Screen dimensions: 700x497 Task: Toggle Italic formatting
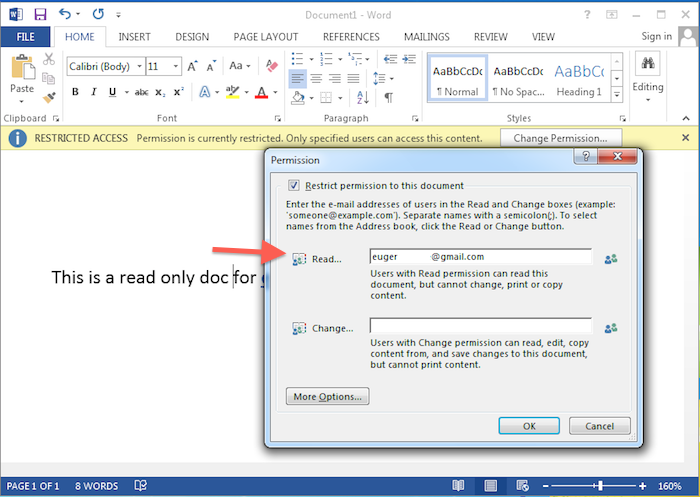[x=94, y=92]
